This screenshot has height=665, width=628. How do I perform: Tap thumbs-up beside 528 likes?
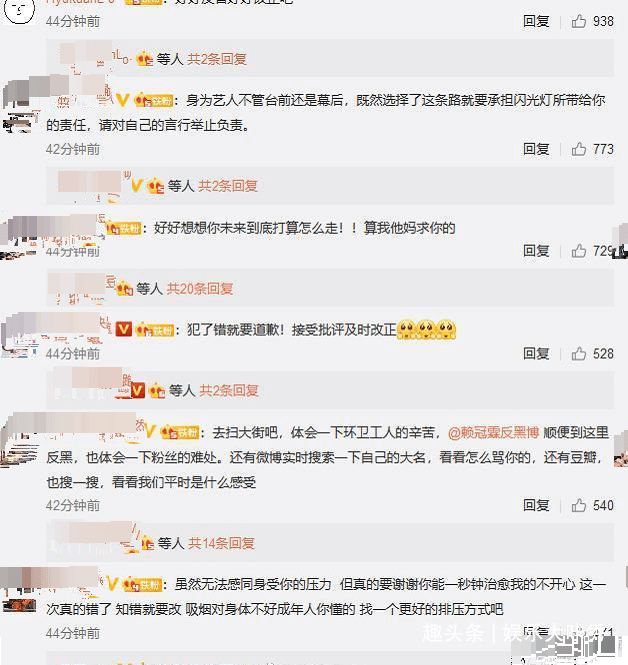578,354
